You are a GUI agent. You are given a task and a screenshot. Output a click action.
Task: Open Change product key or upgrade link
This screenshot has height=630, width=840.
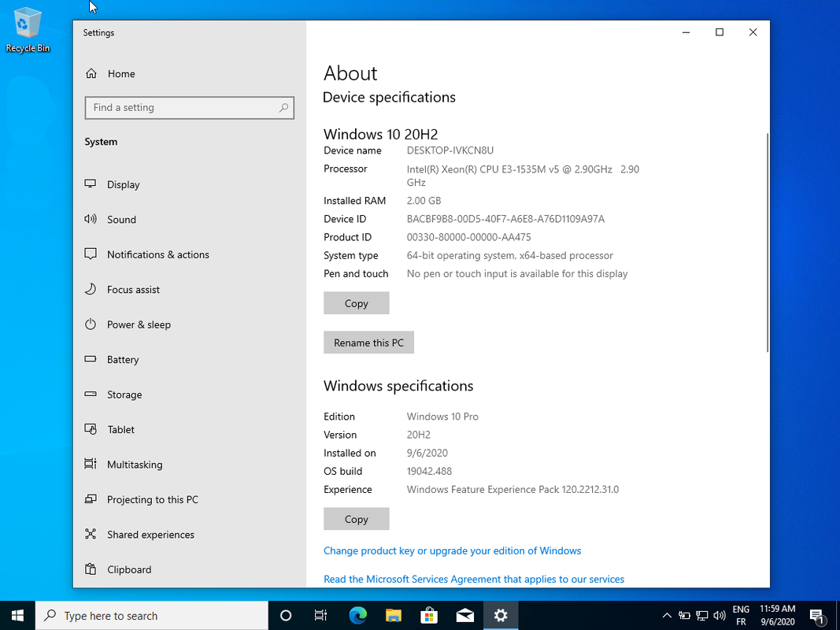[x=452, y=550]
